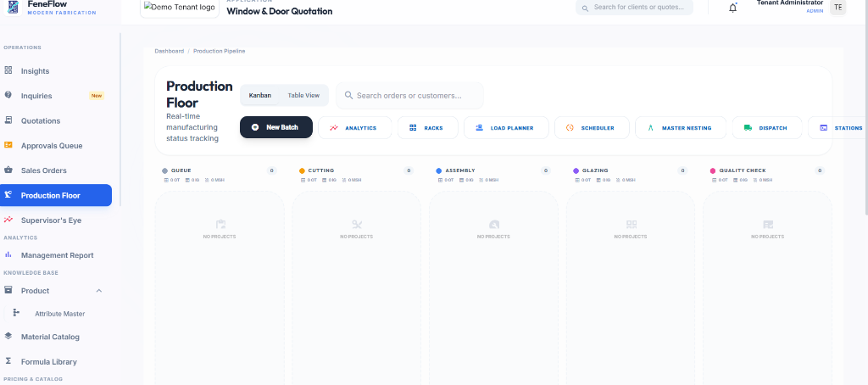Open the Approvals Queue sidebar icon
This screenshot has height=385, width=868.
(x=8, y=145)
